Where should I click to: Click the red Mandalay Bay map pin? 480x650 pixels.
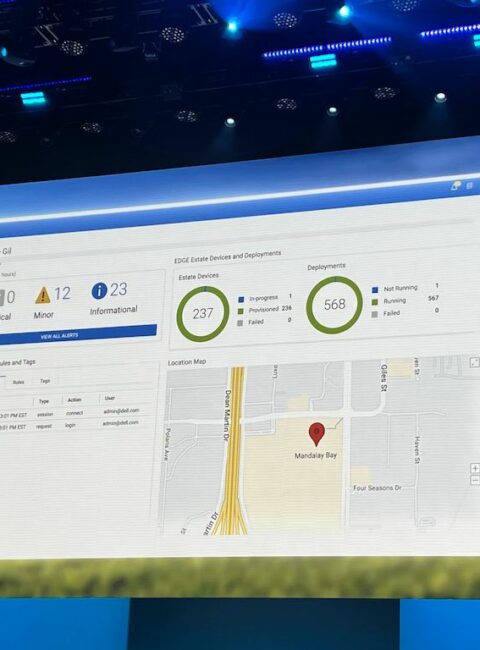(317, 434)
